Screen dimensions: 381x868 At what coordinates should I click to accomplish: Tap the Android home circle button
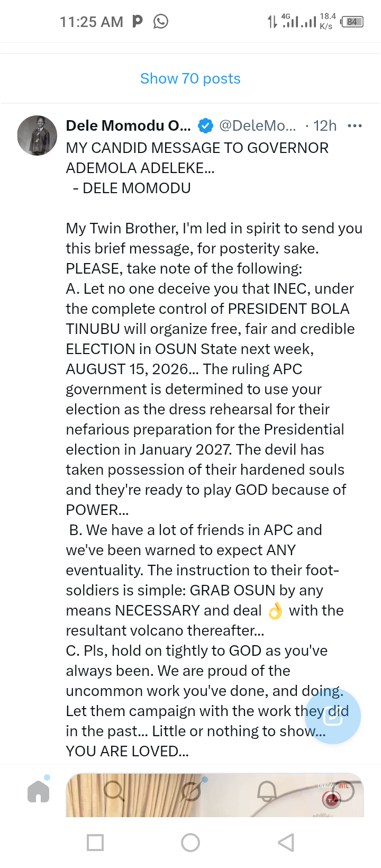190,842
